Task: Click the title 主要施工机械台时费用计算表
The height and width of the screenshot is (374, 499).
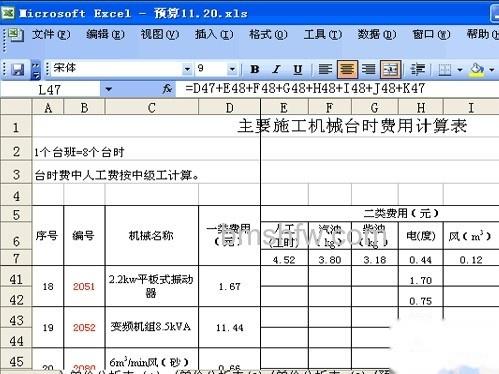Action: click(352, 126)
